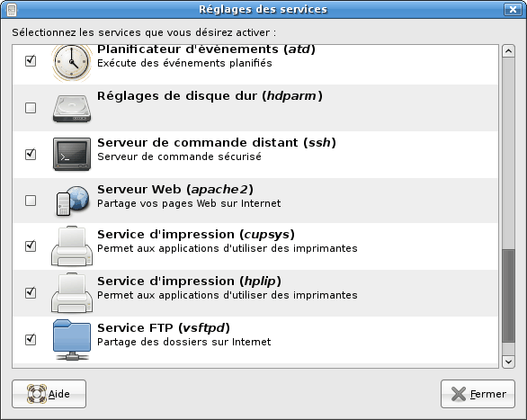Click the Fermer button

click(478, 394)
